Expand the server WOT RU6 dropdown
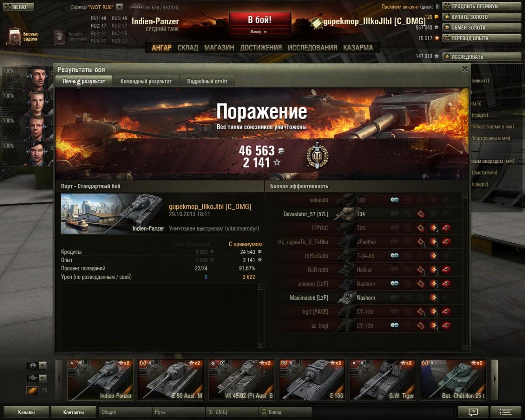525x420 pixels. 119,7
